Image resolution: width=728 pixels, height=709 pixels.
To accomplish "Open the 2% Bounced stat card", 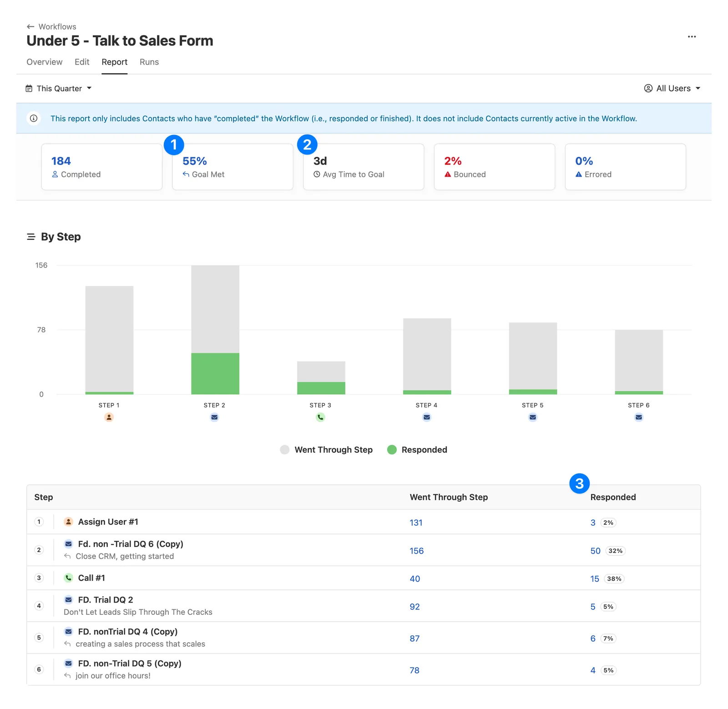I will [495, 167].
